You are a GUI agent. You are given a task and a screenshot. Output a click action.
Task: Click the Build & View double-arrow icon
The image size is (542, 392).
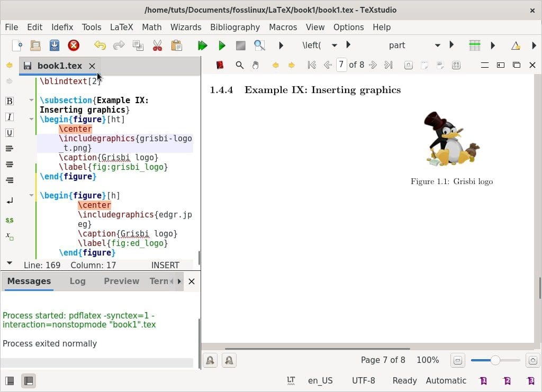(202, 45)
